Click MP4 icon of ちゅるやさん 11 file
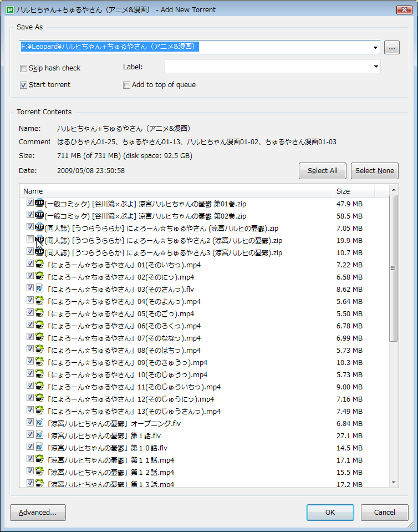 click(39, 387)
